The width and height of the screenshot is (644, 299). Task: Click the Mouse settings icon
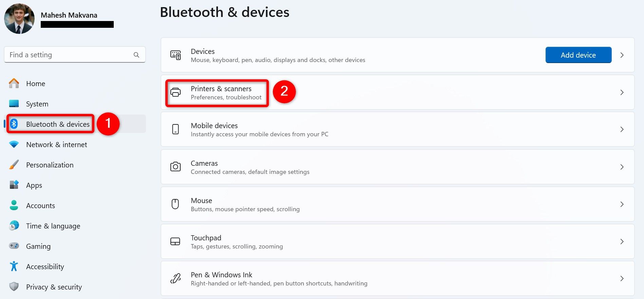click(x=175, y=204)
